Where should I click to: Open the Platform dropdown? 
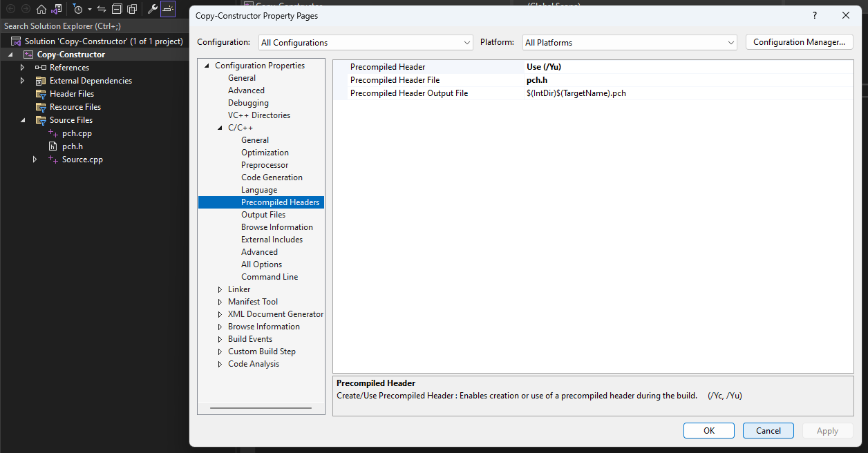coord(630,42)
